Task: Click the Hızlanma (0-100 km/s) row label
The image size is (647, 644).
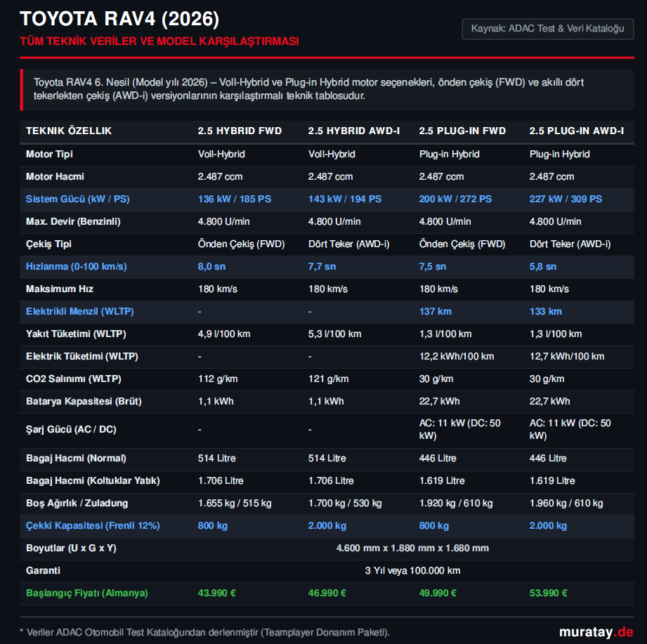Action: pyautogui.click(x=77, y=266)
